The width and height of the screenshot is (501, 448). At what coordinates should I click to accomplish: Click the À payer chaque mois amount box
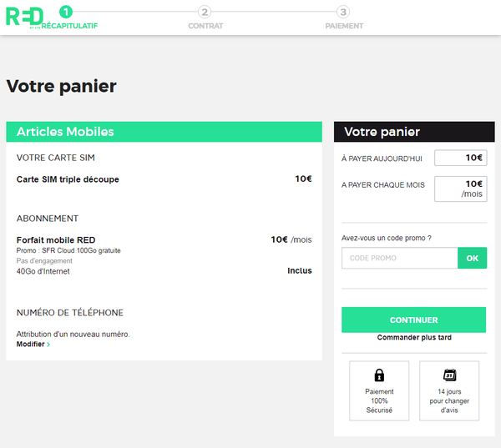coord(460,189)
